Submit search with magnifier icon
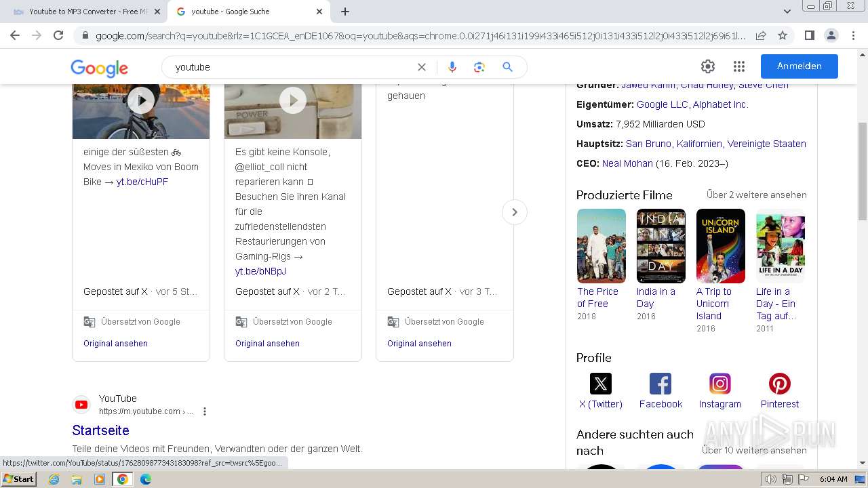The height and width of the screenshot is (488, 868). pyautogui.click(x=507, y=67)
